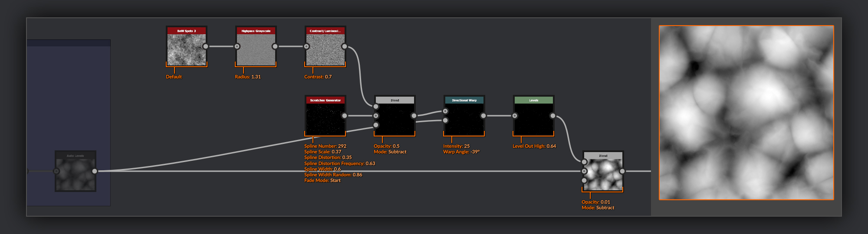Viewport: 868px width, 234px height.
Task: Click middle input connector of Opacity 0.5 Blend
Action: (x=376, y=116)
